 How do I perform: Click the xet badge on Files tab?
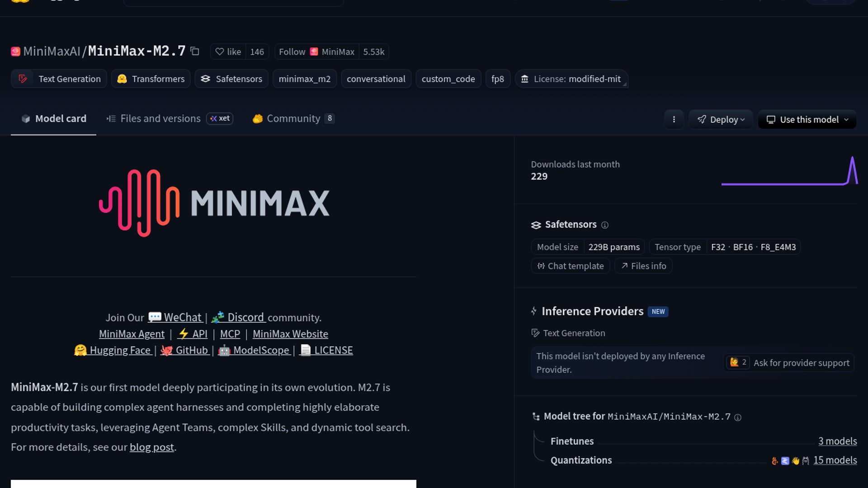tap(220, 118)
